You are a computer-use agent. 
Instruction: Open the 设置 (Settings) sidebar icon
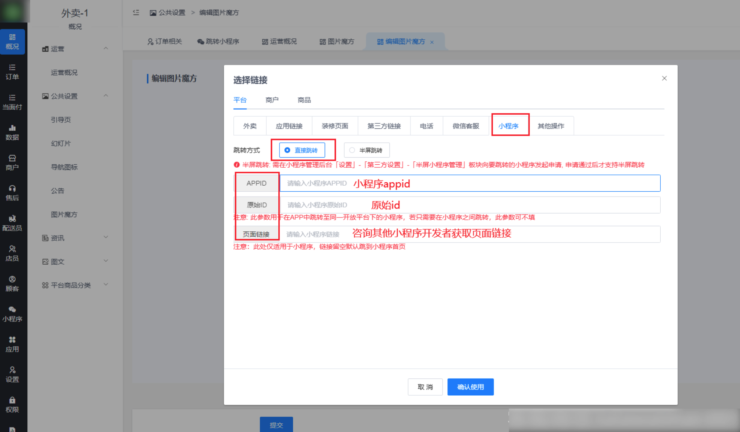tap(12, 374)
